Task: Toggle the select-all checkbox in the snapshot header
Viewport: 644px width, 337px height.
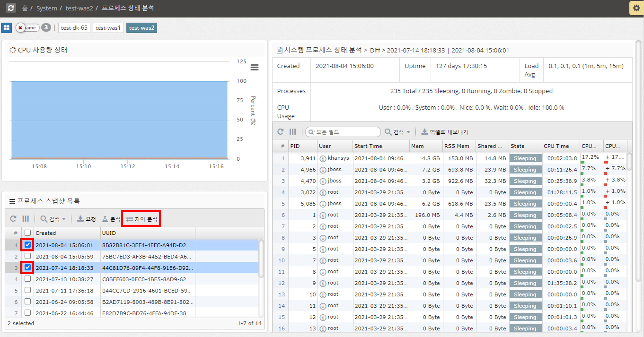Action: click(x=28, y=233)
